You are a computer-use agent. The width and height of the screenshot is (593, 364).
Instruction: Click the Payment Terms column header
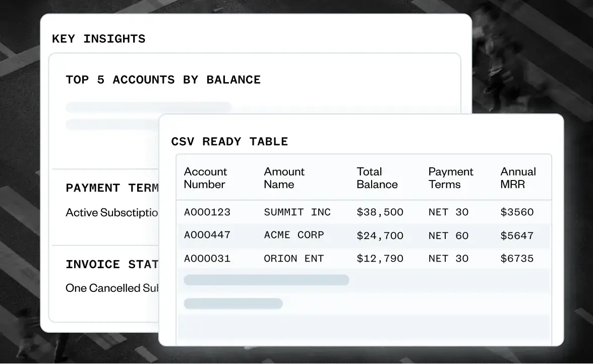(450, 178)
